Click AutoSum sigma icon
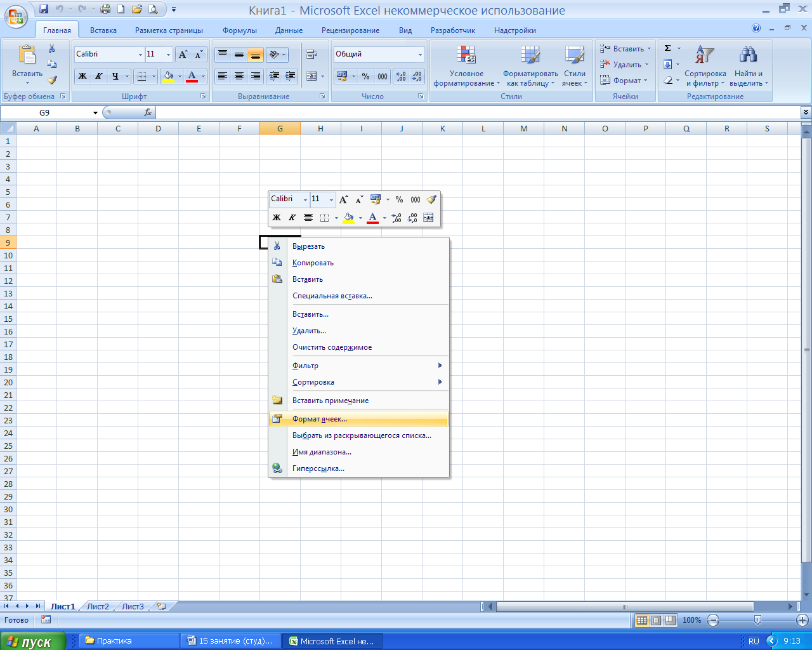Viewport: 812px width, 650px height. click(668, 48)
